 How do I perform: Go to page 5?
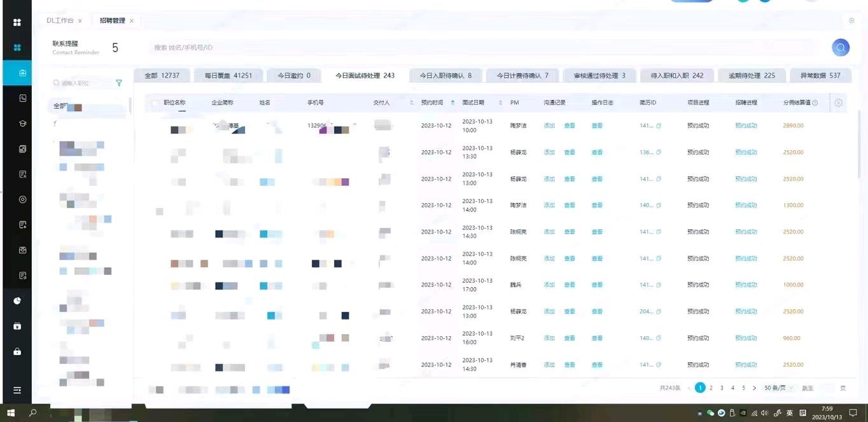point(743,388)
